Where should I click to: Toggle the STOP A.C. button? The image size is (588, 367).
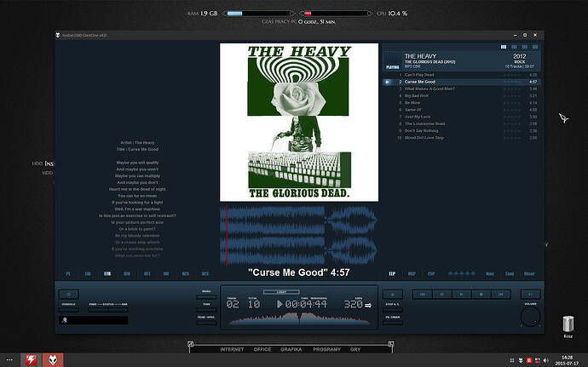pos(393,310)
